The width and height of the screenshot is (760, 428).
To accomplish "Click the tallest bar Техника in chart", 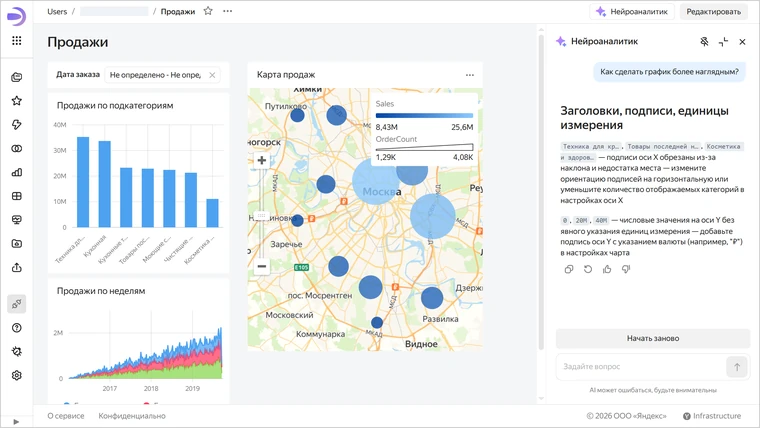I will tap(83, 182).
